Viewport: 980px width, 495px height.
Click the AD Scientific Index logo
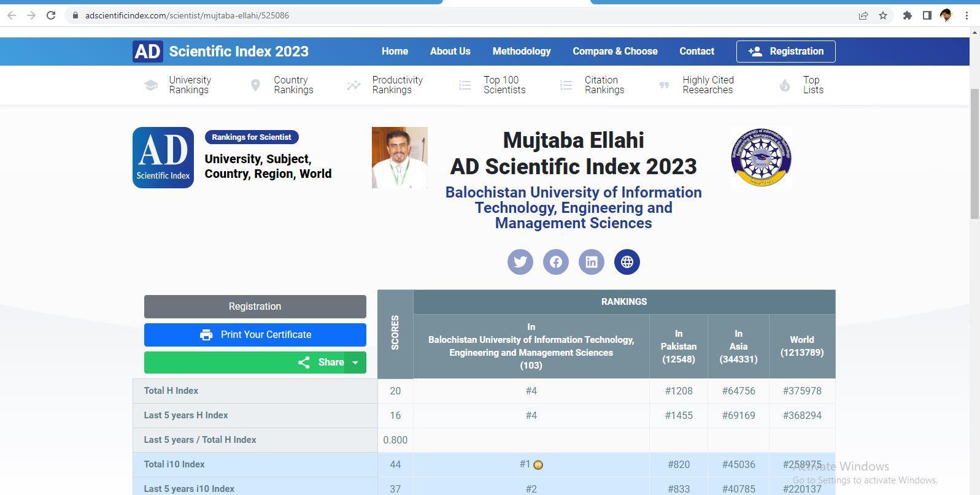[220, 52]
